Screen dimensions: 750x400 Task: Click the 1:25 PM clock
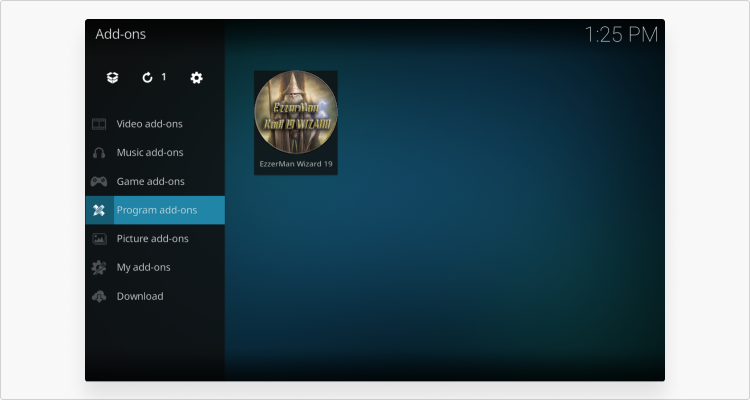pos(621,35)
